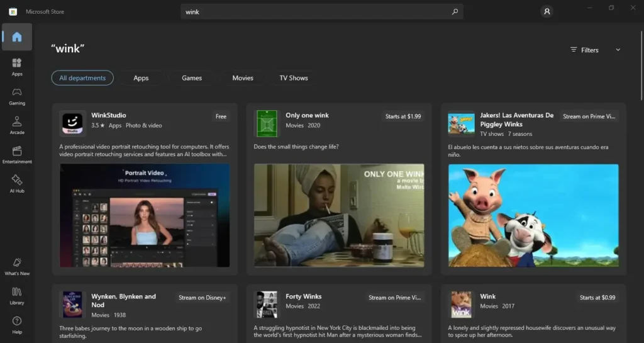Open Help from sidebar
The image size is (644, 343).
(17, 325)
